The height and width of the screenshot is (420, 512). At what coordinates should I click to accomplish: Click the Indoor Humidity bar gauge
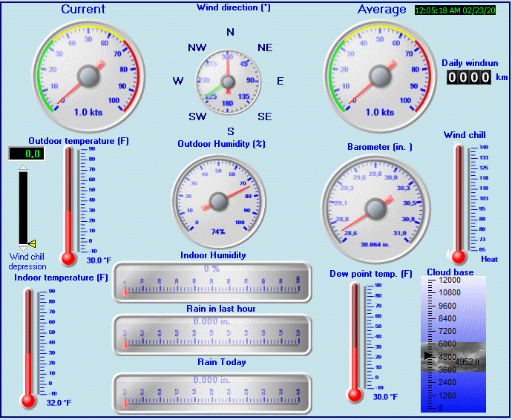tap(212, 282)
